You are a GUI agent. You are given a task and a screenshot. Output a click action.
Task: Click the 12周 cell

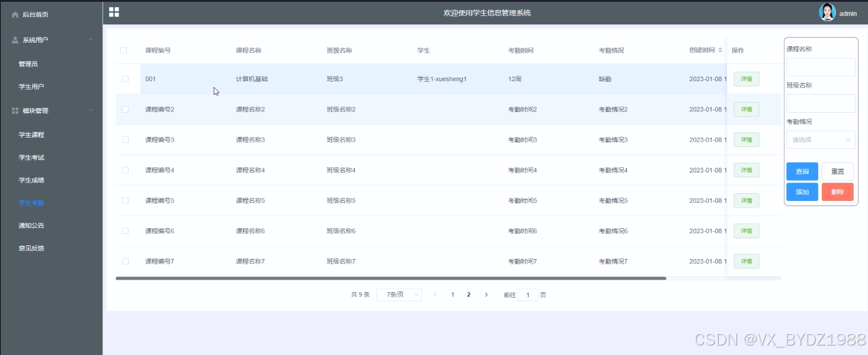tap(515, 79)
